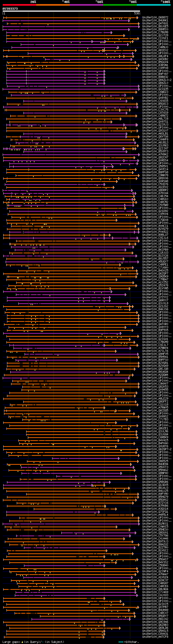The image size is (173, 644).
Task: Select the query ID AV393373
Action: coord(10,9)
